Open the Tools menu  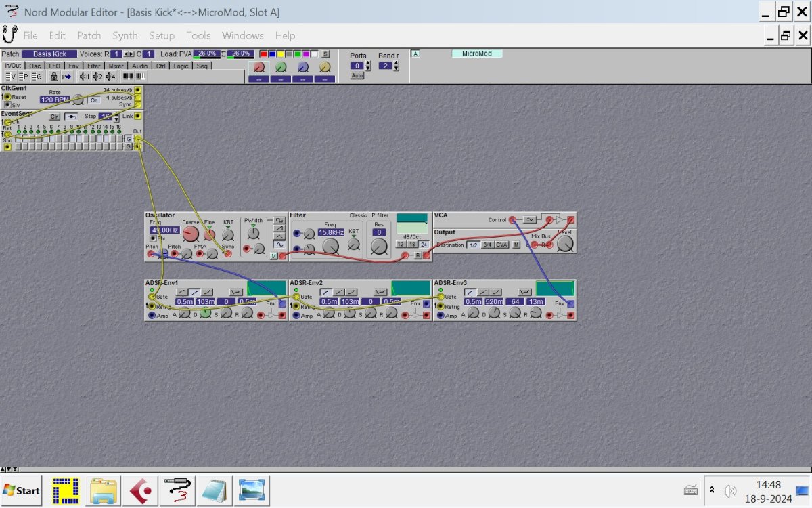point(198,35)
